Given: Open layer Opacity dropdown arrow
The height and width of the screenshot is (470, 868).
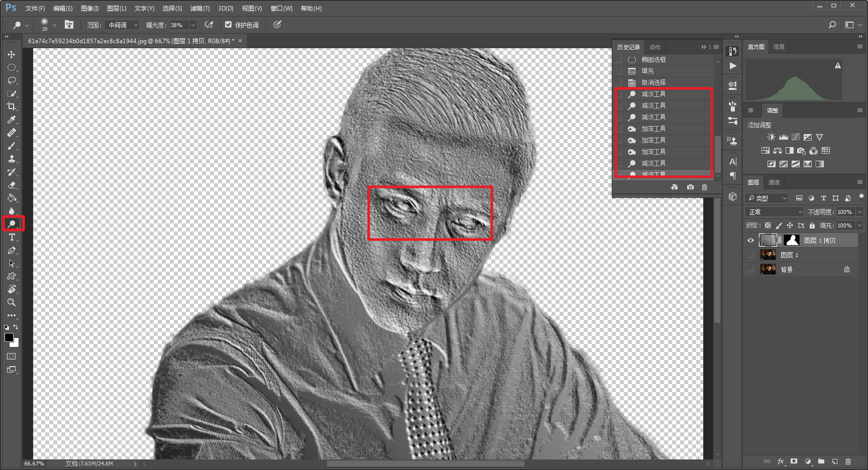Looking at the screenshot, I should point(859,212).
